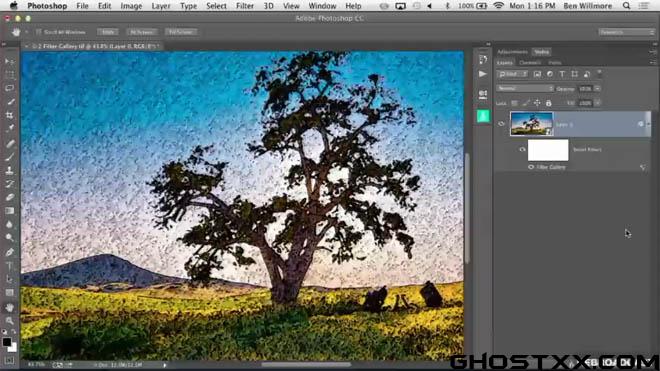Switch to the Channels tab
660x371 pixels.
coord(530,63)
